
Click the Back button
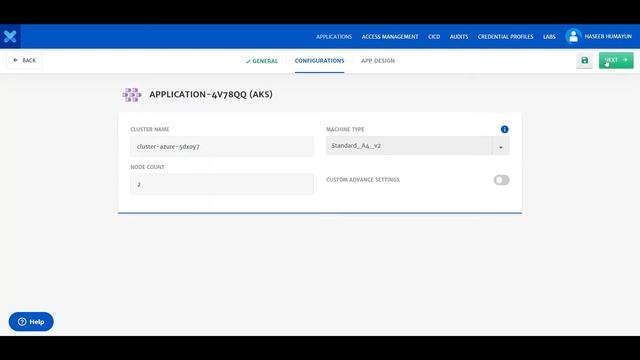pos(24,60)
